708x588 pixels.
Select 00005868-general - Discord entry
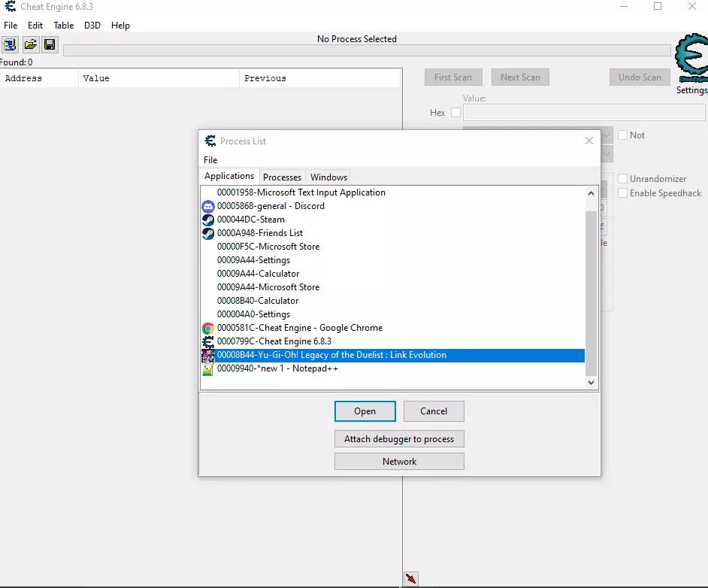point(393,206)
